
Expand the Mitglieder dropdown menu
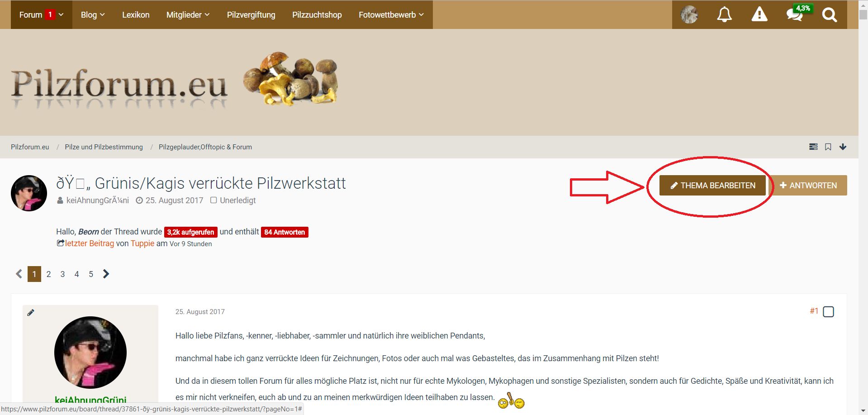[x=188, y=14]
